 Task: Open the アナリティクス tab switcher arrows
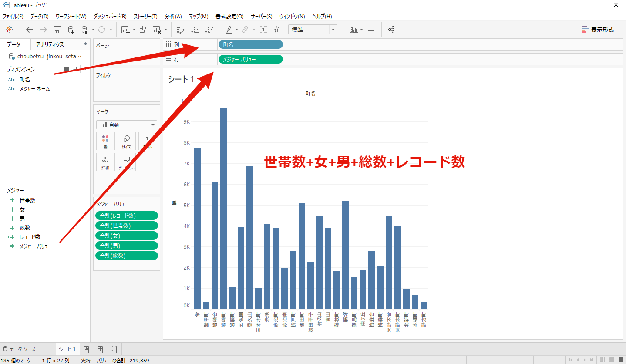coord(85,44)
